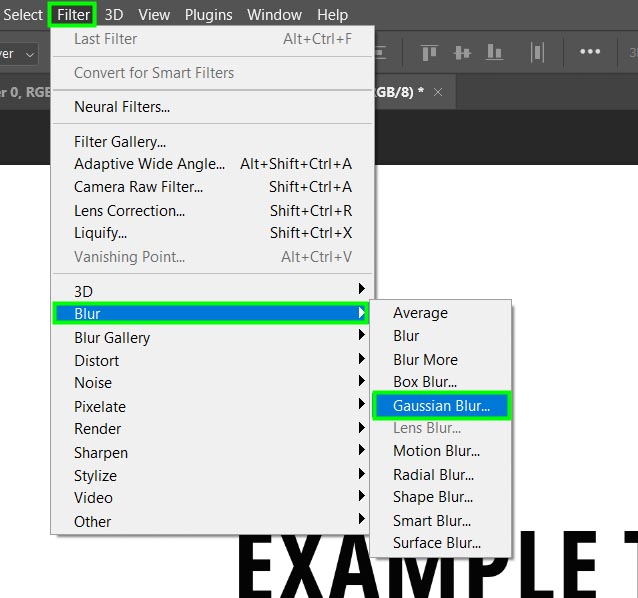Choose Gaussian Blur
The image size is (638, 598).
[441, 406]
